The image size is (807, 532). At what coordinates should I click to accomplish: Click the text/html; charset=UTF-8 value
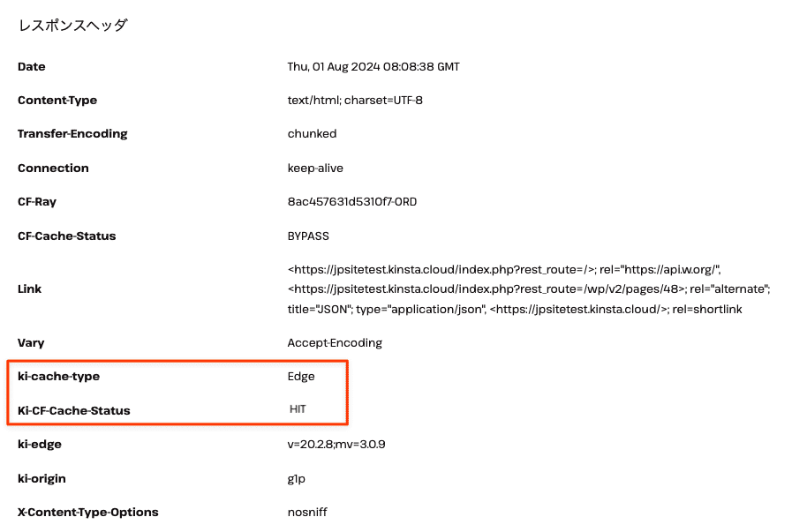(x=355, y=101)
